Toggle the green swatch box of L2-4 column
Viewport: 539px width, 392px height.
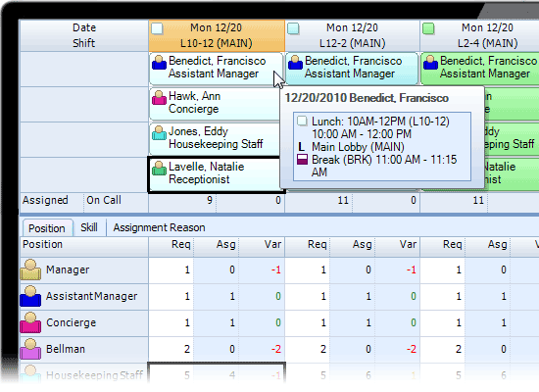point(428,28)
